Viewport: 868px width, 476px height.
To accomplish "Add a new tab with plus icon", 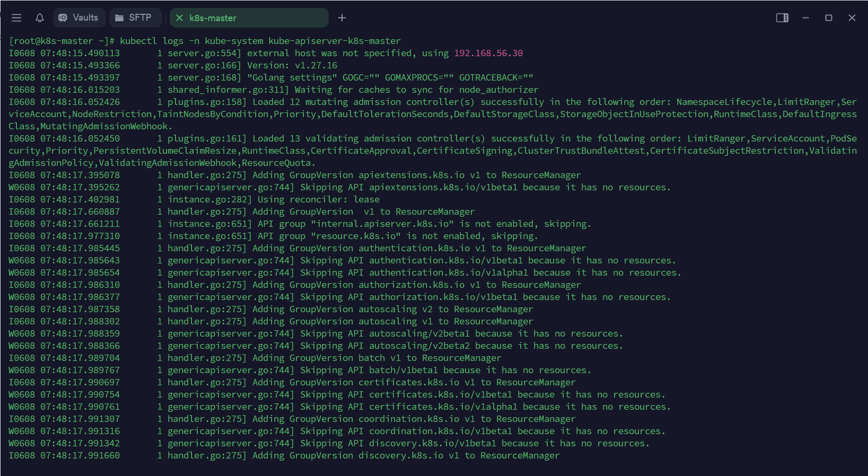I will (342, 18).
